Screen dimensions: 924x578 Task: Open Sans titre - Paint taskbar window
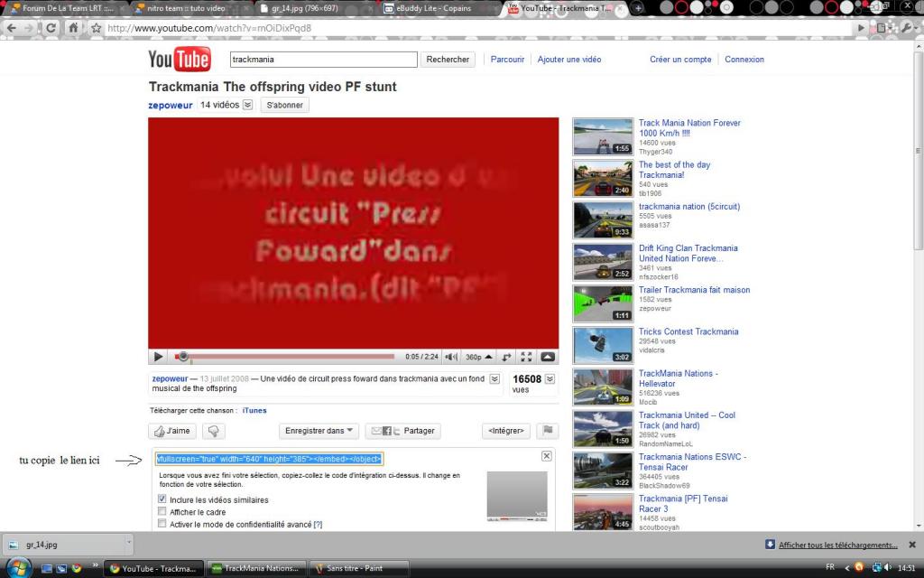pyautogui.click(x=358, y=569)
